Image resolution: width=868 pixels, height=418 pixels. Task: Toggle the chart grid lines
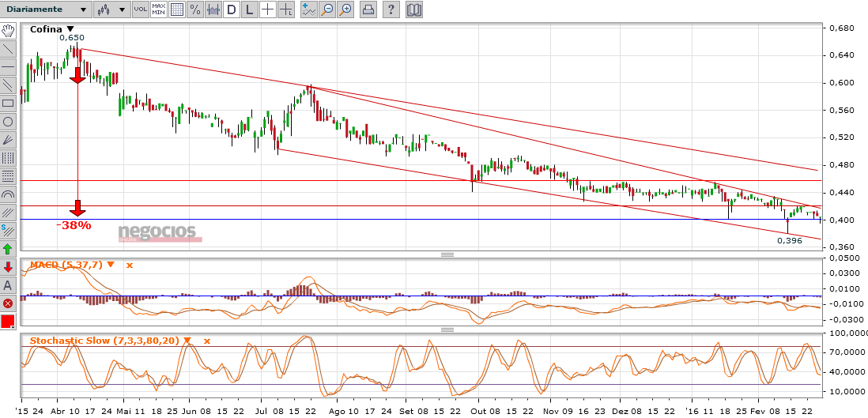tap(176, 9)
